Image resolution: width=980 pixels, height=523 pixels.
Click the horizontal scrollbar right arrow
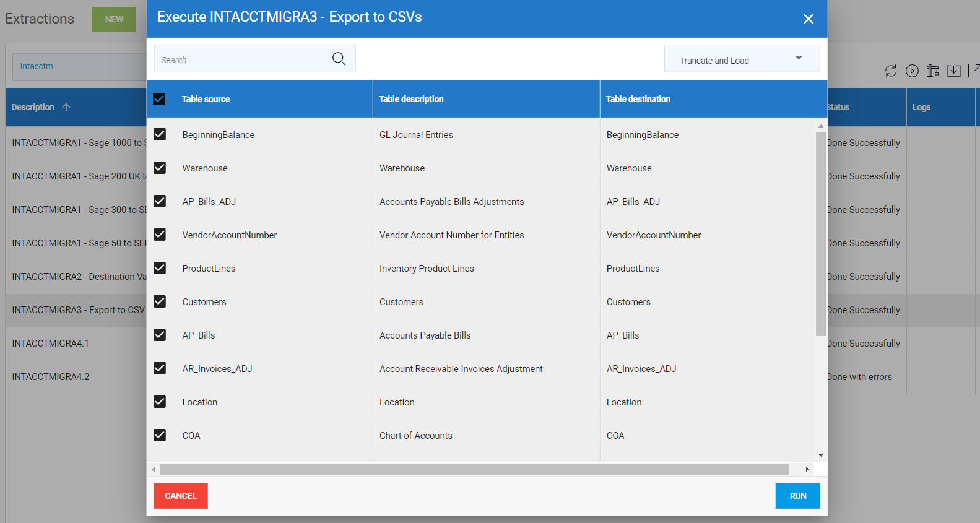point(807,469)
